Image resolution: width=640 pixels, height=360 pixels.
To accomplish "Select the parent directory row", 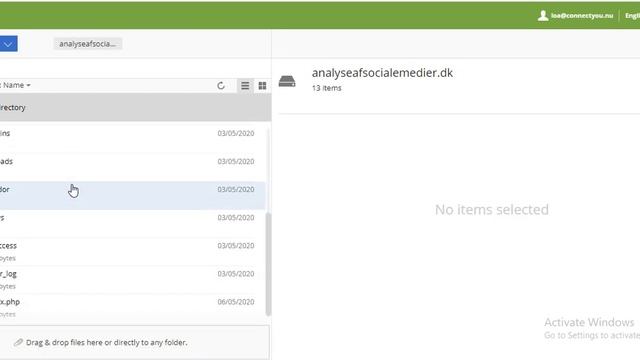I will [x=135, y=107].
